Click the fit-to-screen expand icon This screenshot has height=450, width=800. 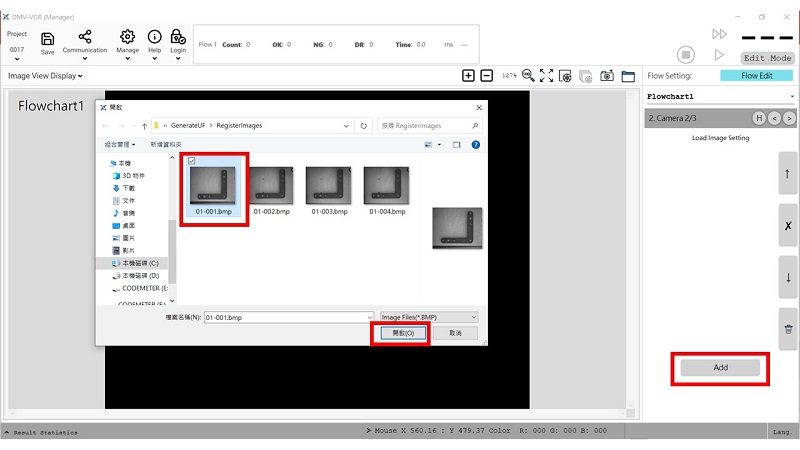click(x=546, y=76)
